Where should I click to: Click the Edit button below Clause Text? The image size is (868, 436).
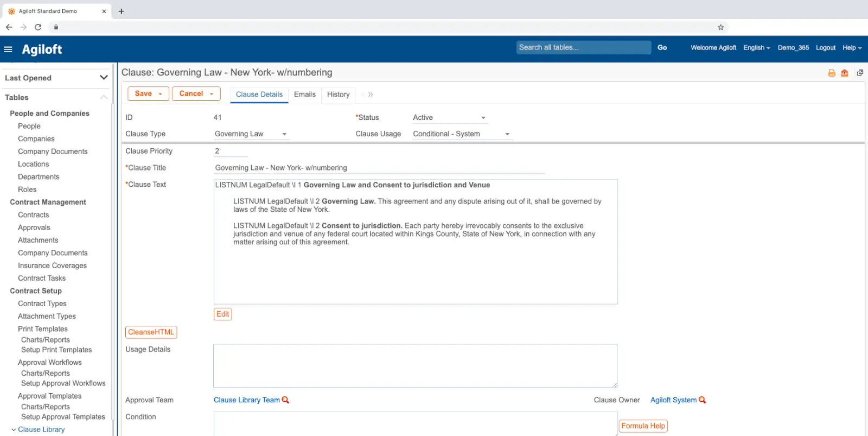[x=223, y=314]
